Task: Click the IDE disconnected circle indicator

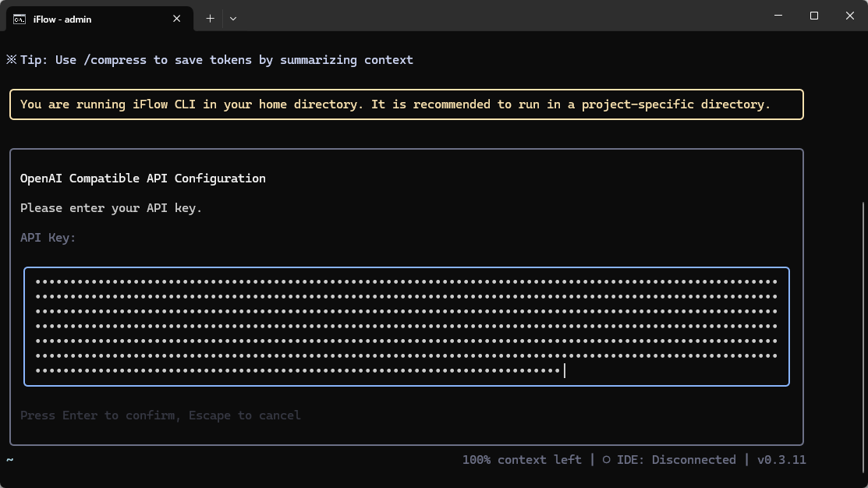Action: (607, 460)
